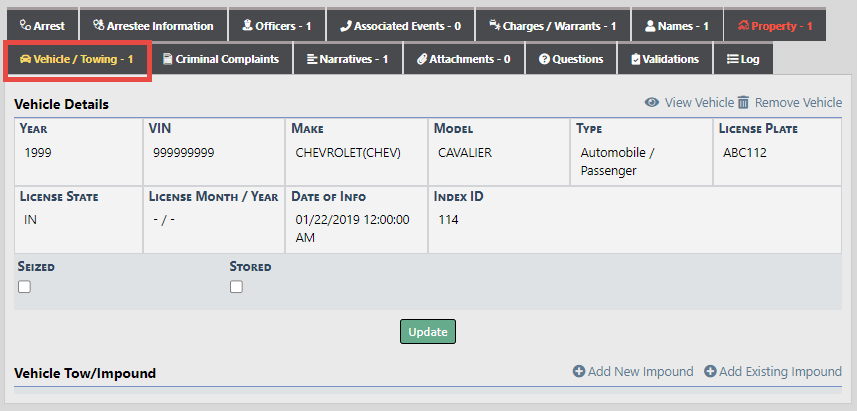Switch to the Narratives - 1 tab

pos(347,59)
